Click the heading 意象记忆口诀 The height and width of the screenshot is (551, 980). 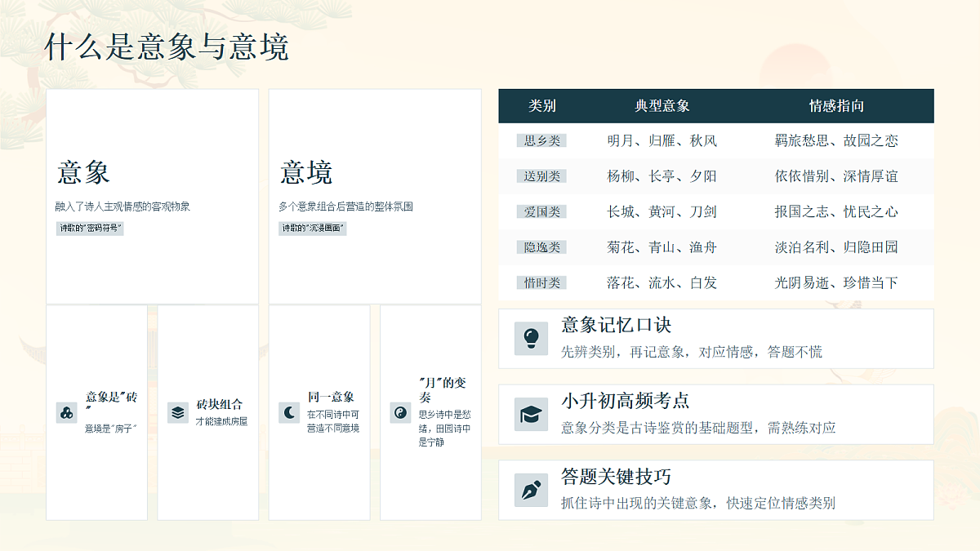pyautogui.click(x=617, y=325)
